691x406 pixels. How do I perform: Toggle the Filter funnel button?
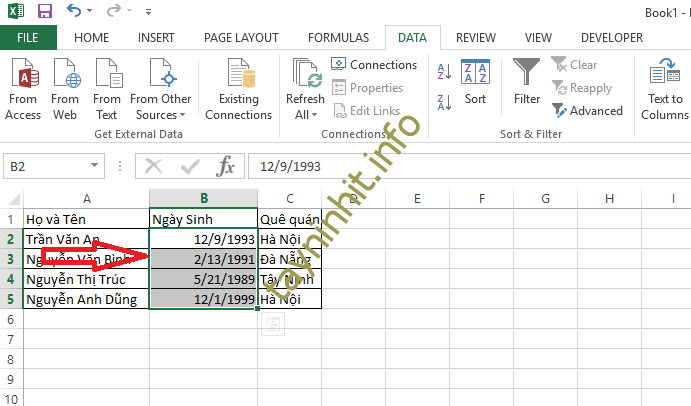527,84
